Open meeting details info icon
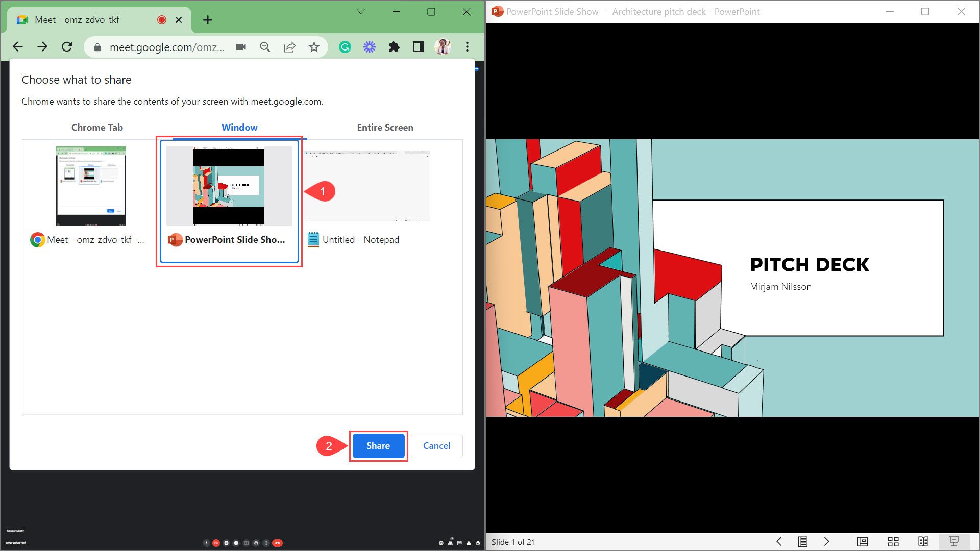The image size is (980, 551). point(442,542)
